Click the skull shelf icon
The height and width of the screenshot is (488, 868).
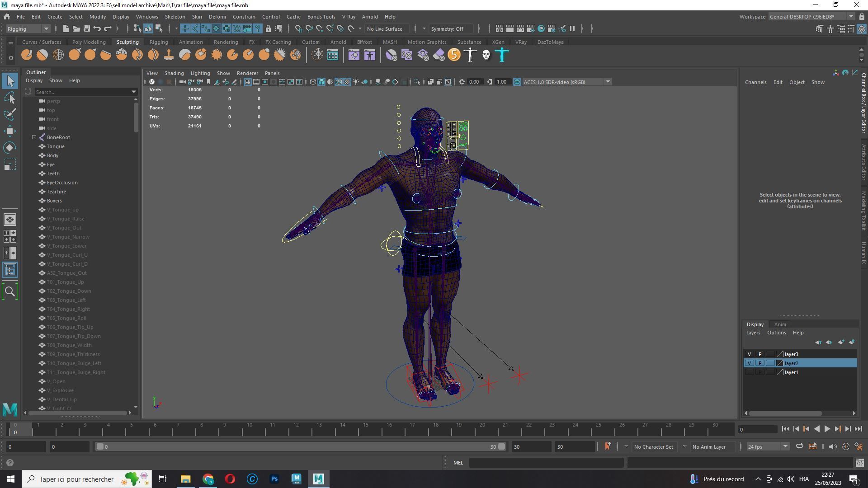click(x=486, y=55)
